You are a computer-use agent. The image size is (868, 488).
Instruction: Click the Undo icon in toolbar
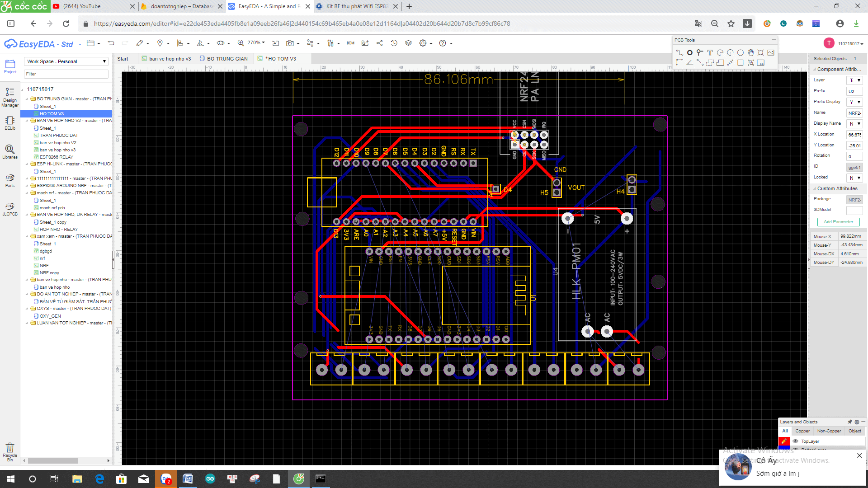[x=111, y=43]
